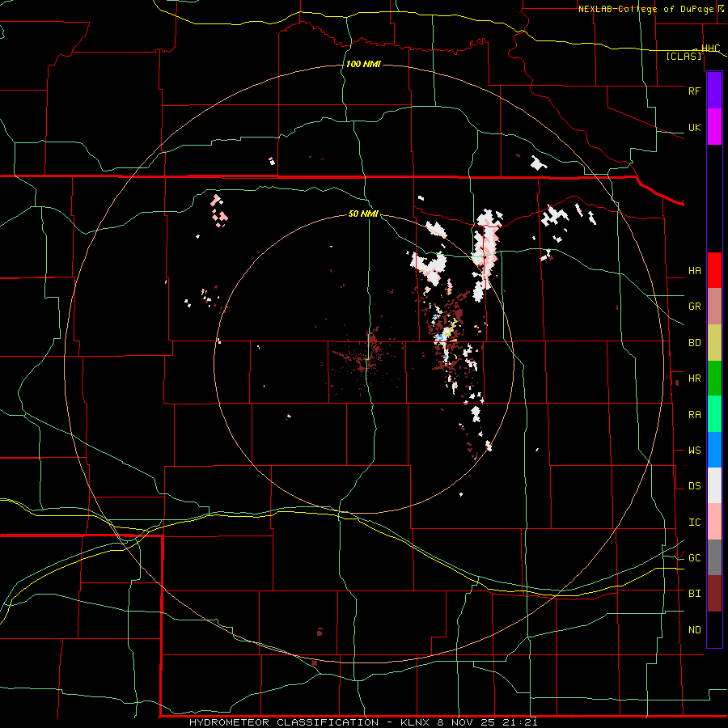Click the ND black legend swatch
The image size is (728, 728).
714,629
